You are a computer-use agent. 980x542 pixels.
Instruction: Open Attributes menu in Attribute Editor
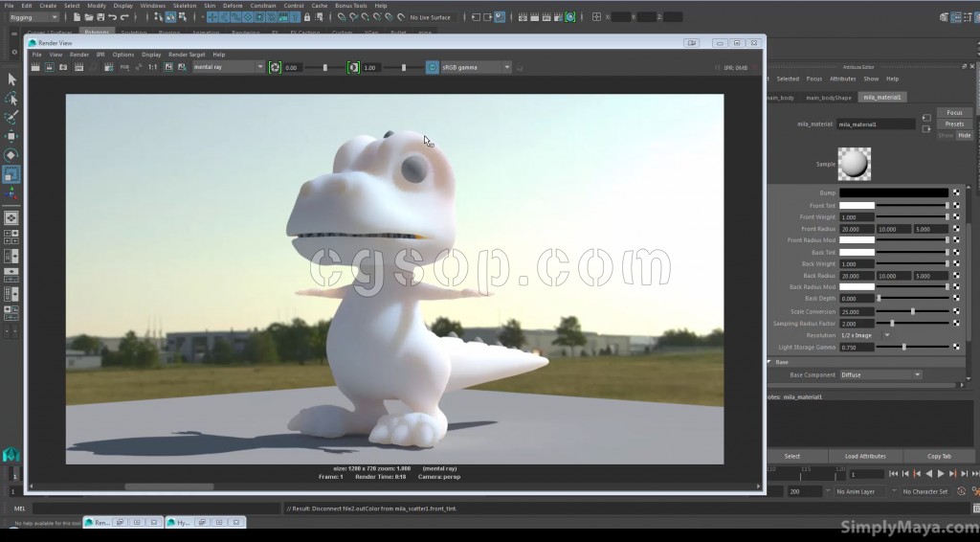[x=842, y=79]
